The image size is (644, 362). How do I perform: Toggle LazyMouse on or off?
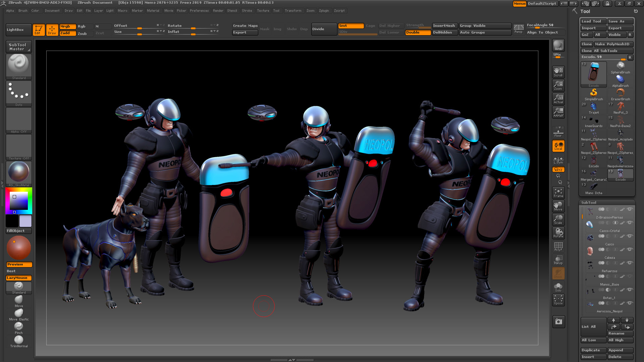19,278
